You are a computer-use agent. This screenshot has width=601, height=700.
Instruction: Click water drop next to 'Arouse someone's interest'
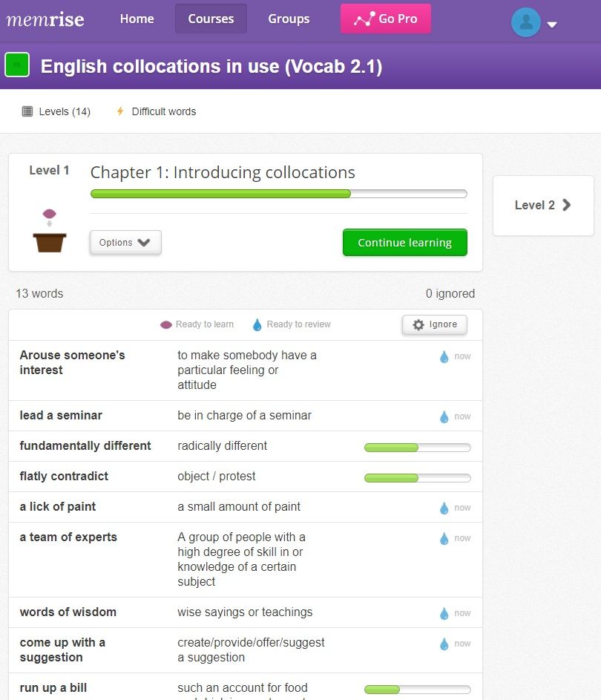[444, 356]
